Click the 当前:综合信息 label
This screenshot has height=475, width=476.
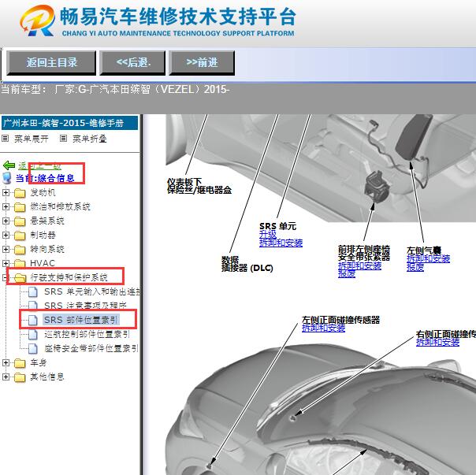tap(45, 178)
